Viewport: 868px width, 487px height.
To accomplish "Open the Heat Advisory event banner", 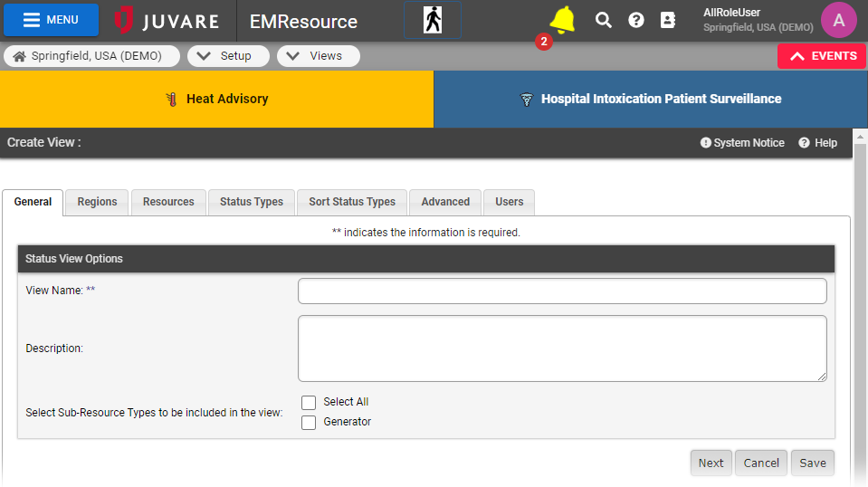I will (x=216, y=99).
